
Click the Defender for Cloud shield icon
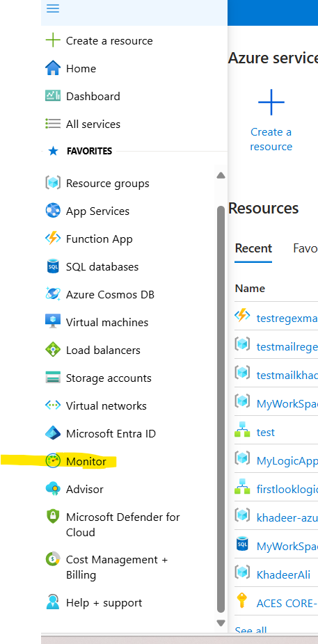[53, 517]
